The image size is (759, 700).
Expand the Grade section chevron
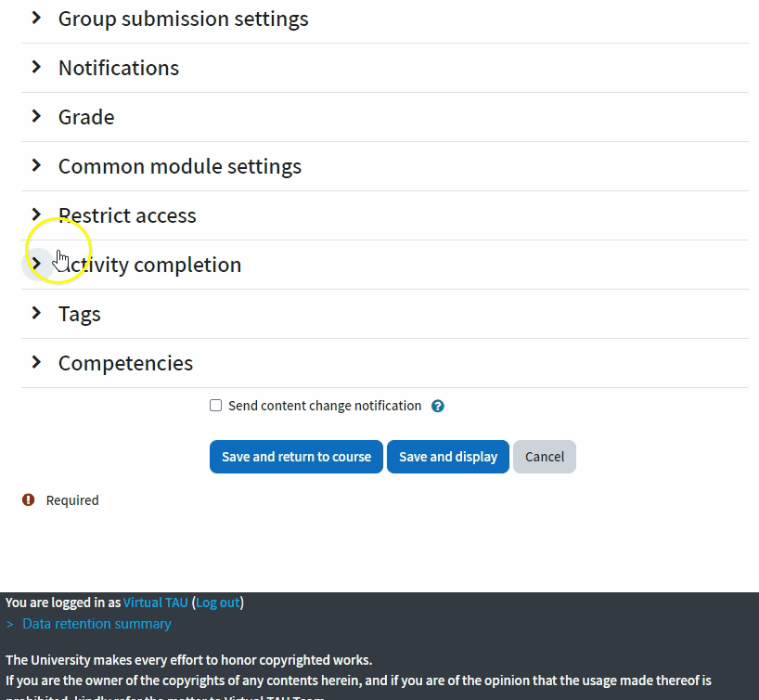36,116
